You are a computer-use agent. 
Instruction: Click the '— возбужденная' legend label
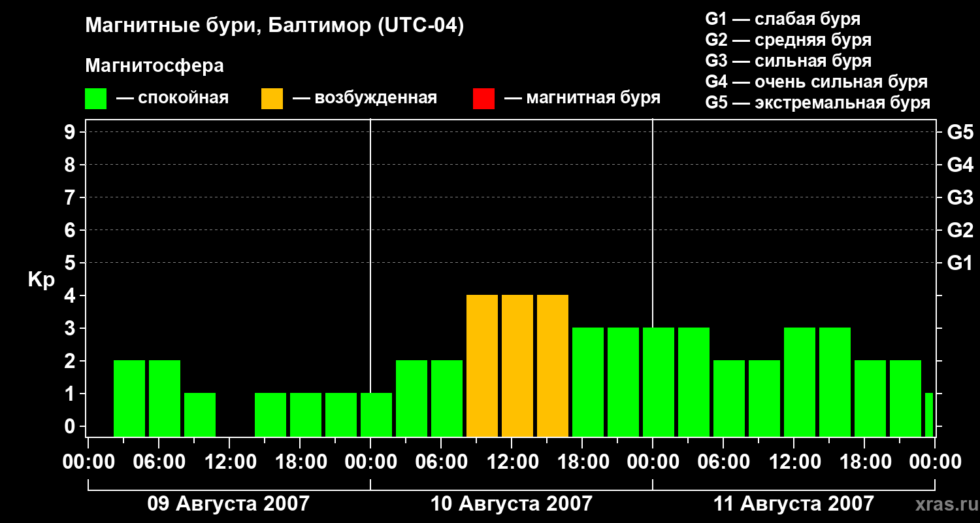click(365, 98)
